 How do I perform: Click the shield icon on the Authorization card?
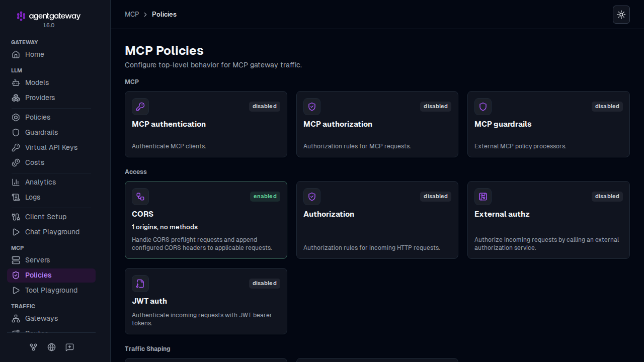coord(312,197)
